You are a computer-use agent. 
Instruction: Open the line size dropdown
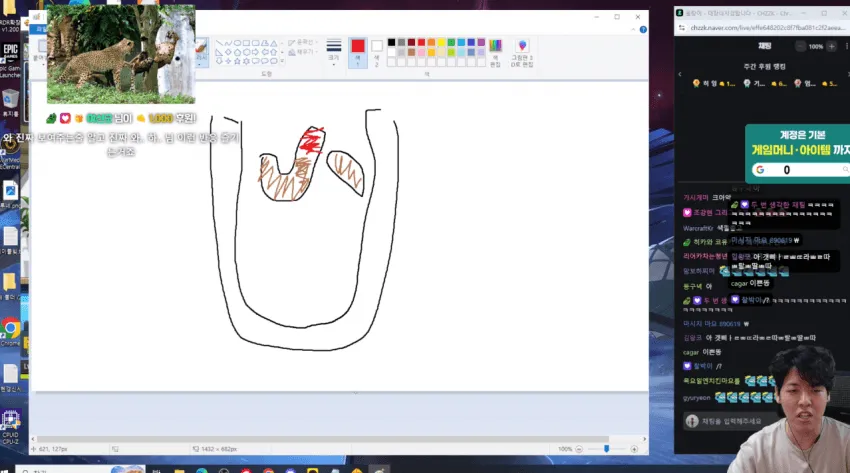click(x=334, y=53)
